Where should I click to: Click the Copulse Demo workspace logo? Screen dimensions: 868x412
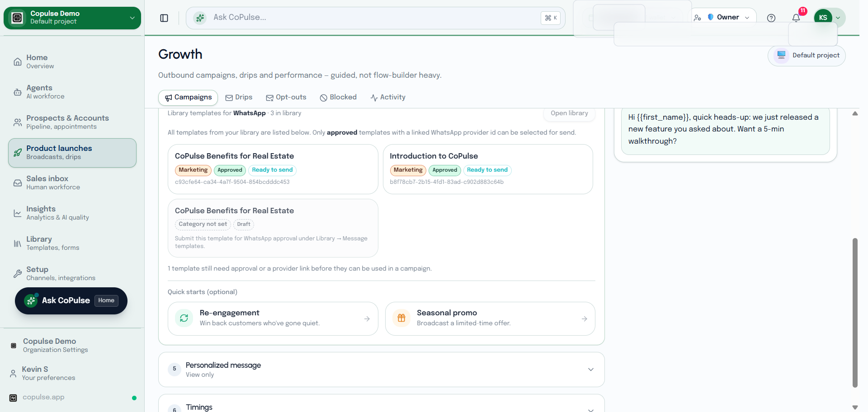coord(17,18)
